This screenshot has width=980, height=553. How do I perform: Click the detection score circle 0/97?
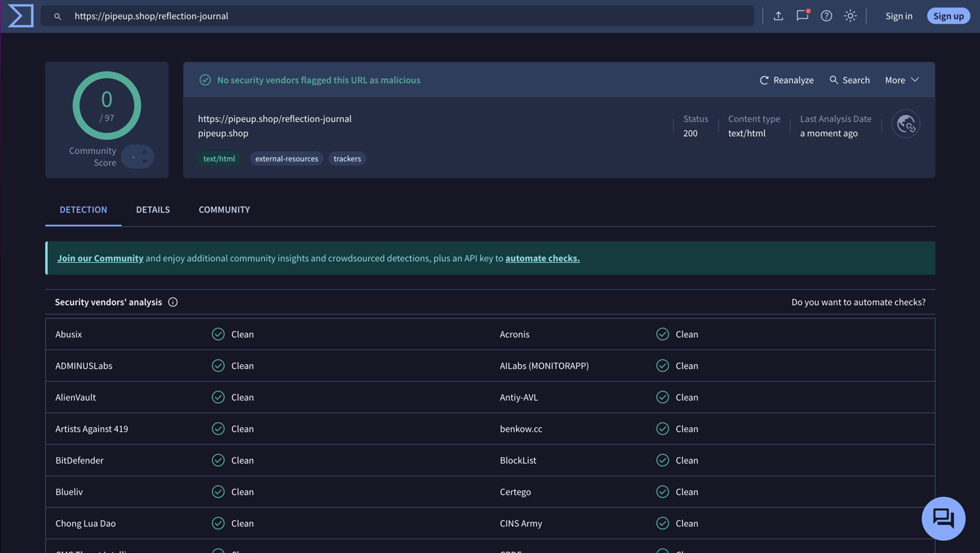107,106
